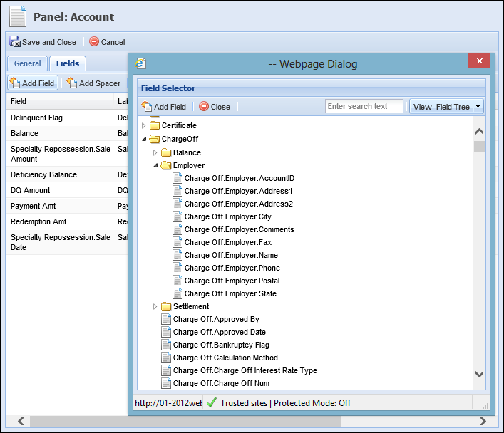Click the horizontal scrollbar left arrow
This screenshot has width=504, height=433.
pos(21,421)
